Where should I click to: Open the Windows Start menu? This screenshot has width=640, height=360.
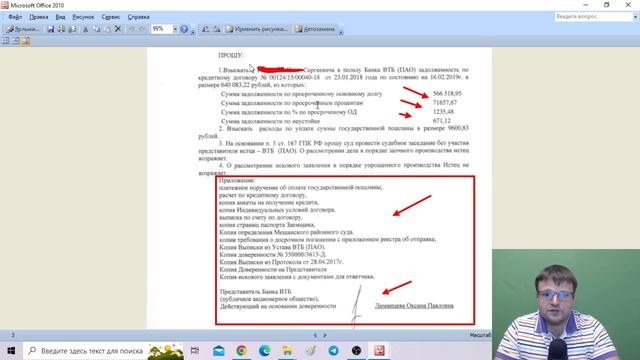(x=11, y=351)
